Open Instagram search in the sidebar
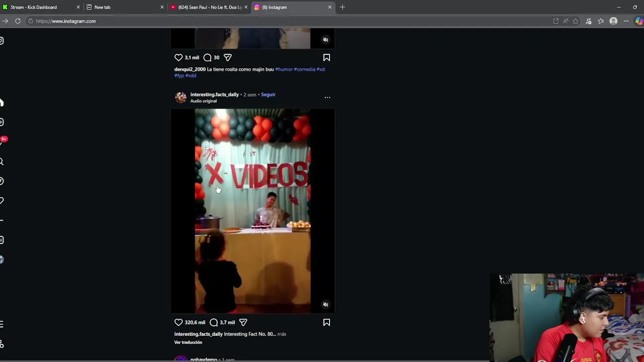Image resolution: width=644 pixels, height=362 pixels. pyautogui.click(x=2, y=161)
